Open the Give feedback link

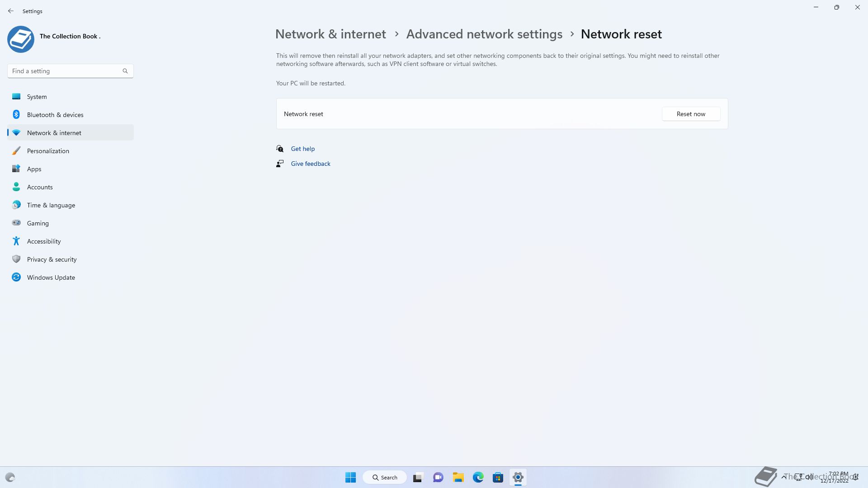tap(311, 164)
